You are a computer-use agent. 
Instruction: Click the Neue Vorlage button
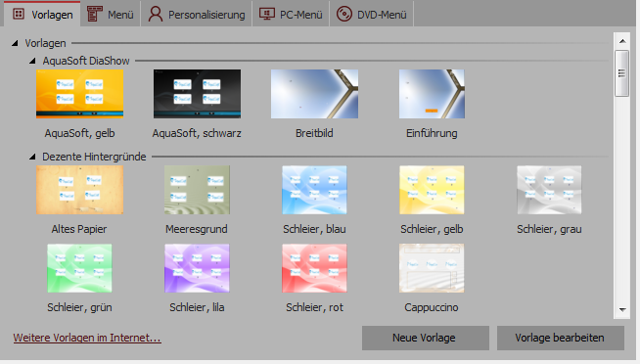click(x=426, y=338)
